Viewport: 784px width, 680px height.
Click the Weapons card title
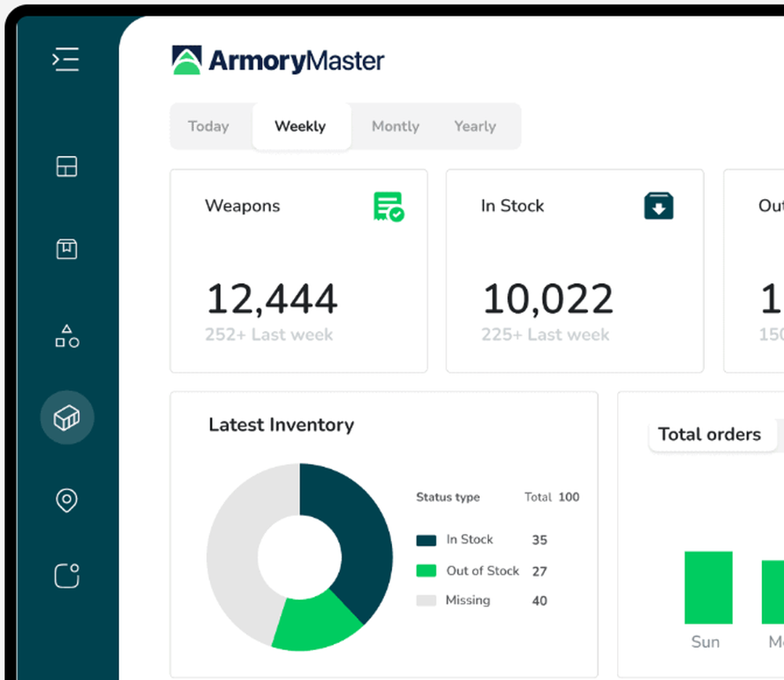(242, 205)
